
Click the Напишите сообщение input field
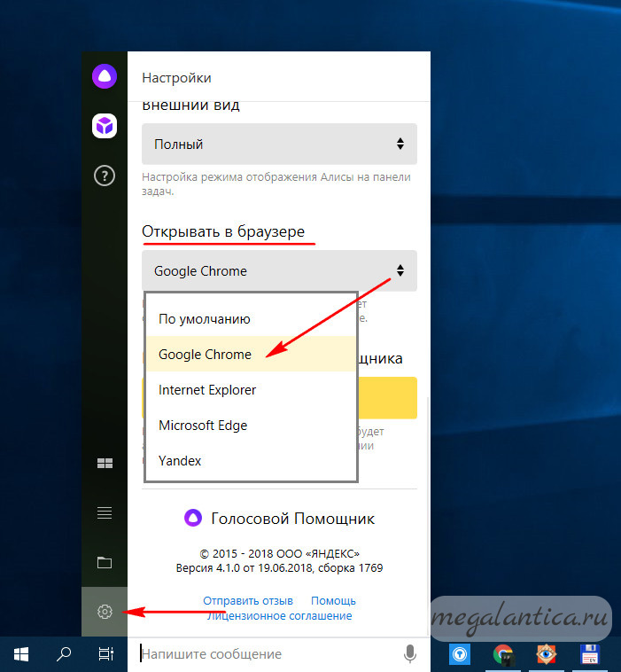(x=270, y=654)
